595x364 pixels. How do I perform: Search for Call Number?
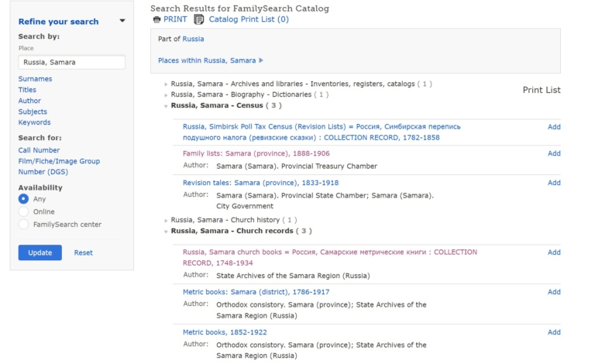click(x=39, y=150)
